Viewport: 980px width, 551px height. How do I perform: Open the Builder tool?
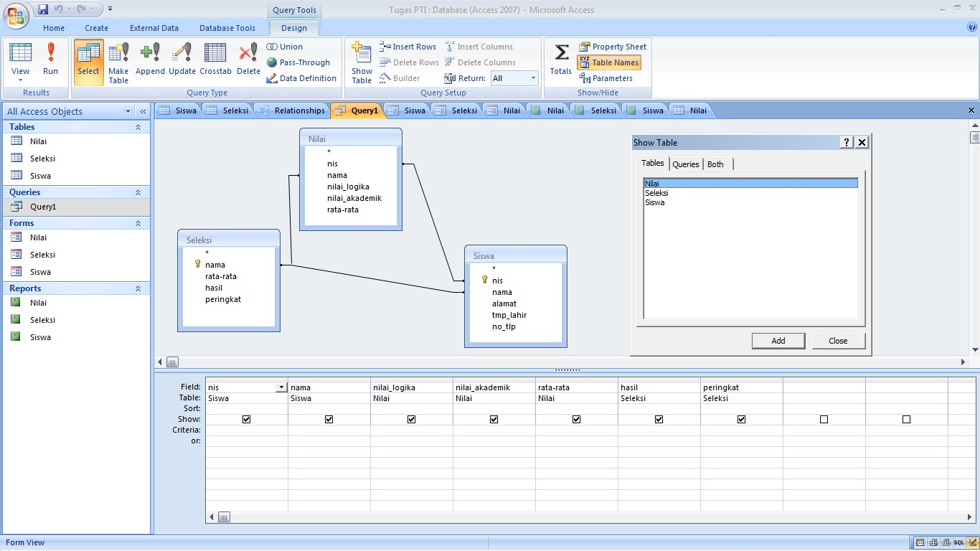point(400,78)
